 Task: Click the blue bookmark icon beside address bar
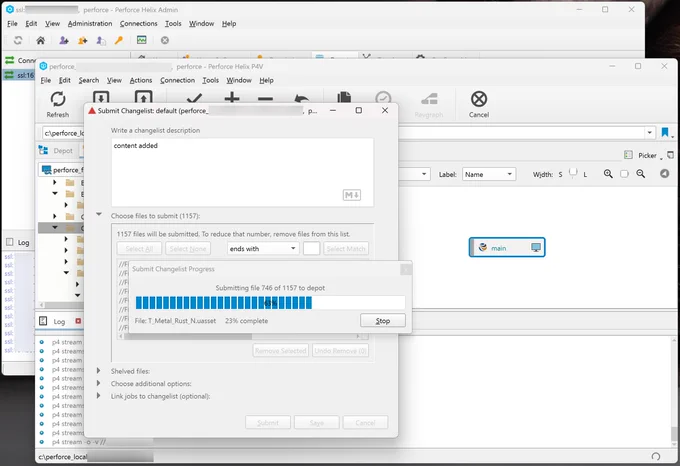pos(664,133)
